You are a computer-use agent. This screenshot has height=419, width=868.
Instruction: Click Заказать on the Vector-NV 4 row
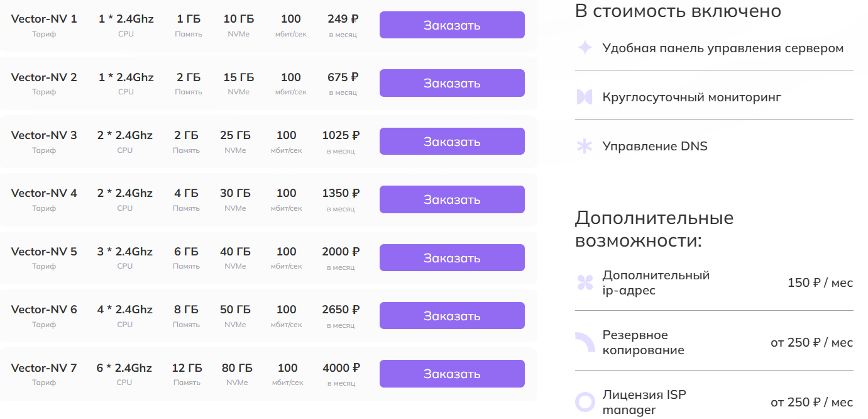point(451,199)
